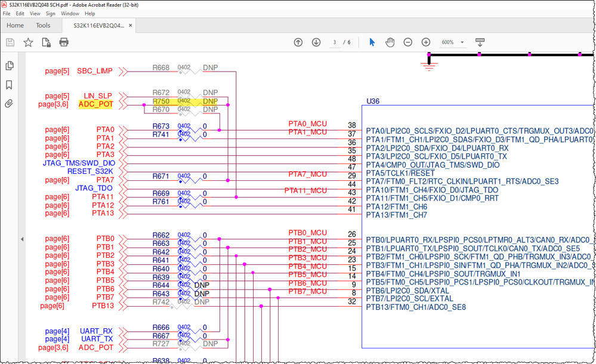This screenshot has width=596, height=364.
Task: Open the page thumbnails panel
Action: click(10, 66)
